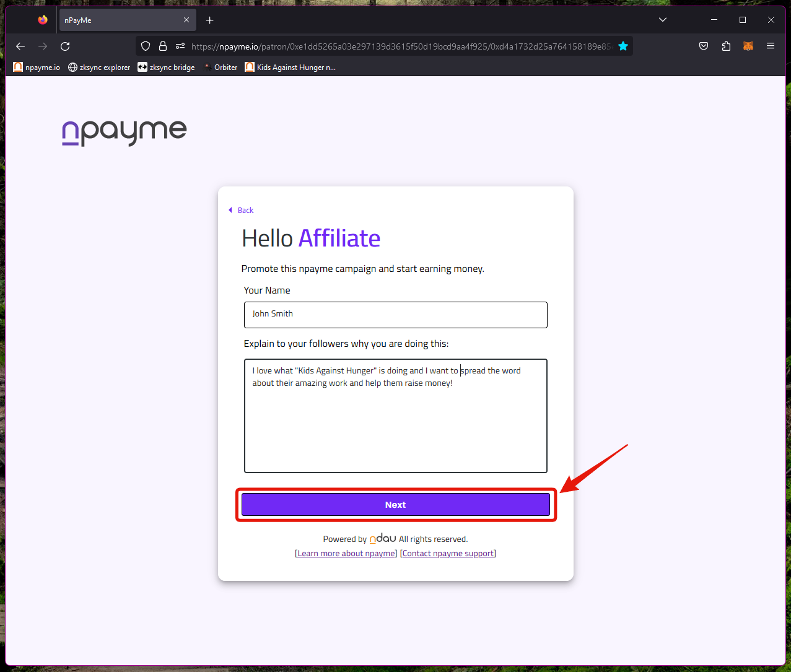Click the purple Next button
The height and width of the screenshot is (672, 791).
(396, 504)
